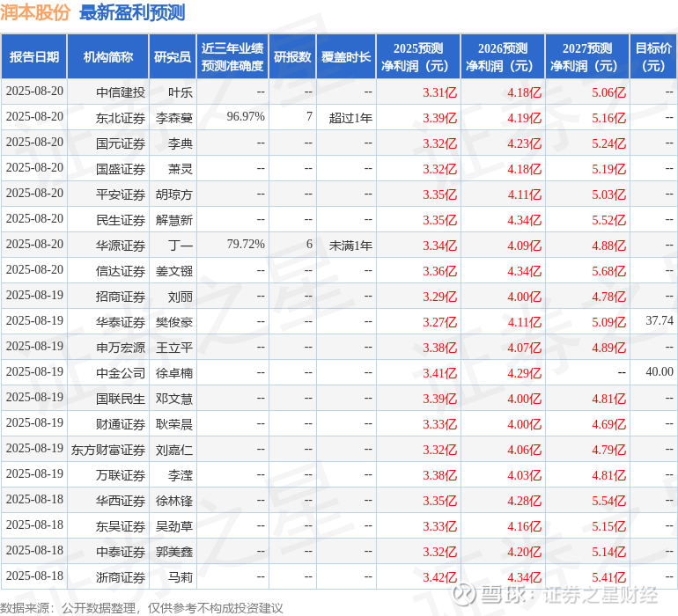This screenshot has height=616, width=678.
Task: Click 5.52亿 in 民生证券 row
Action: [x=608, y=220]
